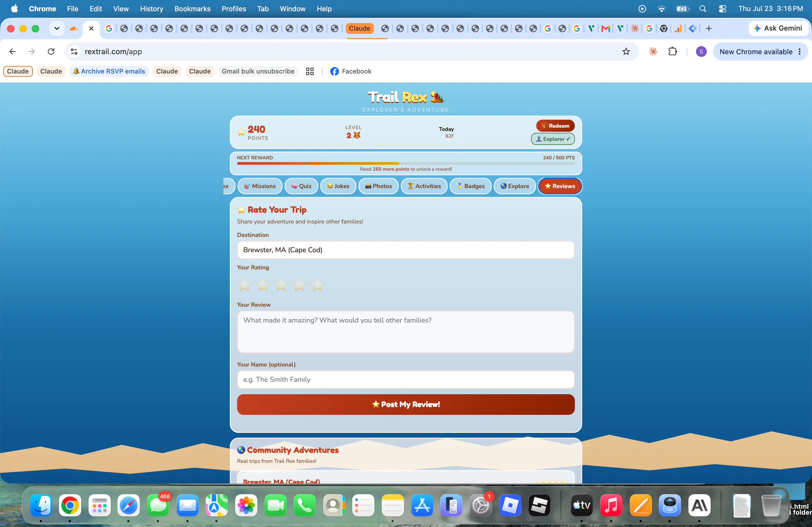Open Photos app from the Dock
Screen dimensions: 812x527
click(x=246, y=505)
